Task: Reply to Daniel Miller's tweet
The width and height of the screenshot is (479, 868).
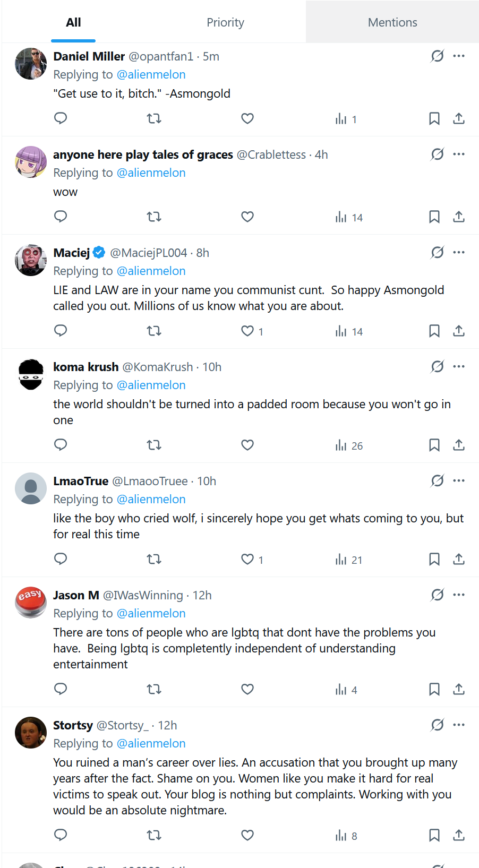Action: pos(61,118)
